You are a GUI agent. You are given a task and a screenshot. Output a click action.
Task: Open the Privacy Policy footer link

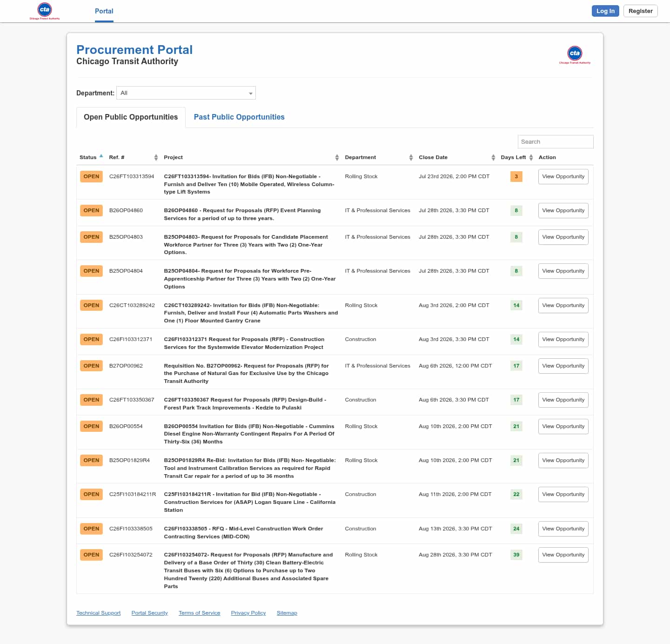(x=248, y=613)
